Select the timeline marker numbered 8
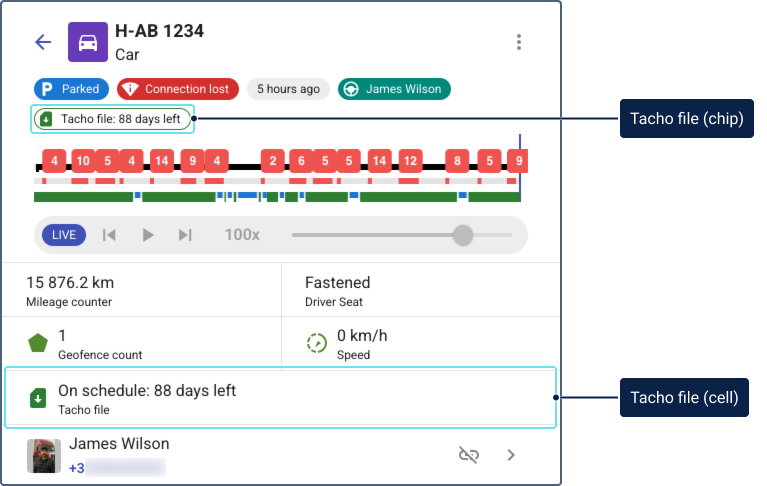The height and width of the screenshot is (486, 767). (457, 161)
